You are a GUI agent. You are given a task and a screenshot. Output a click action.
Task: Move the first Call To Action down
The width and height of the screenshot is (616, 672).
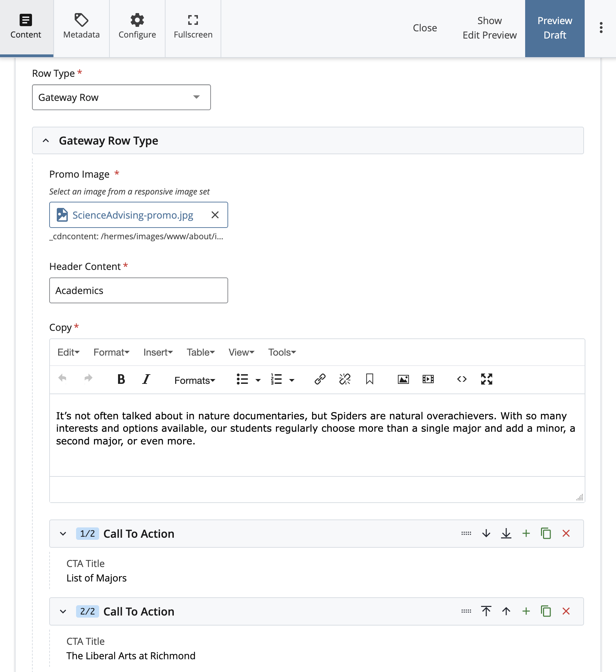(x=486, y=534)
